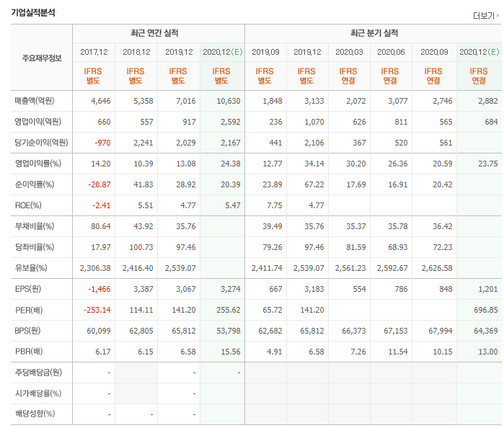Click the -20.87 net margin value

(100, 184)
